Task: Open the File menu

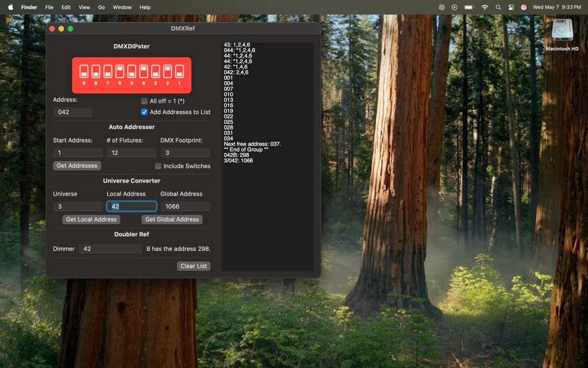Action: tap(49, 7)
